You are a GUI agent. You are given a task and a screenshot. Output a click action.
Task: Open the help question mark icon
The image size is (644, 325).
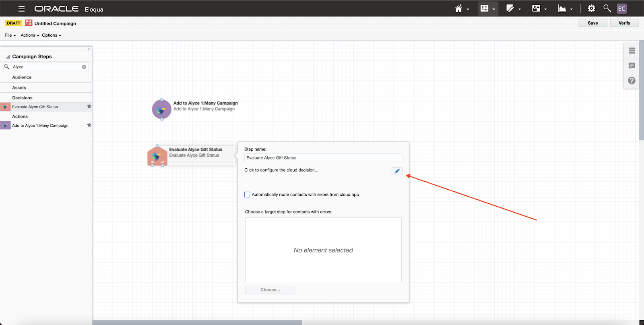click(632, 81)
